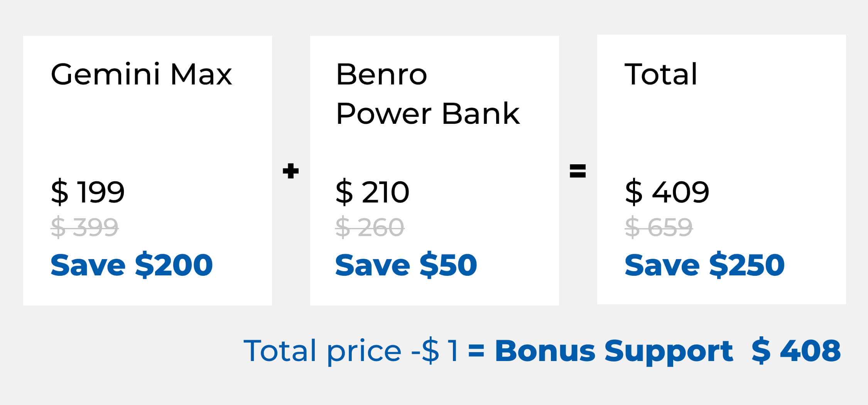Click the $ 210 power bank price
Screen dimensions: 868x405
[372, 192]
